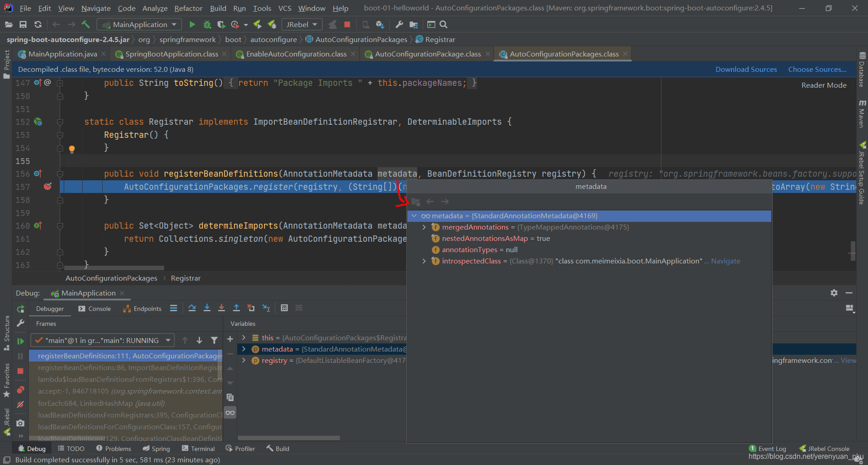Open the VCS menu

point(285,8)
